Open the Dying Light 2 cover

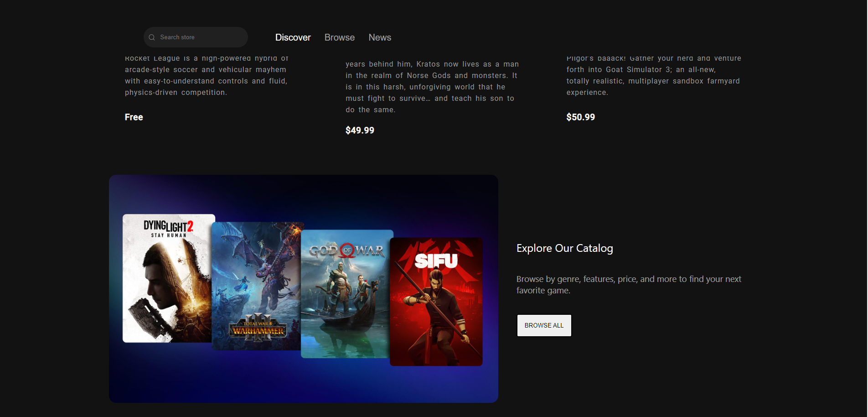click(x=167, y=278)
